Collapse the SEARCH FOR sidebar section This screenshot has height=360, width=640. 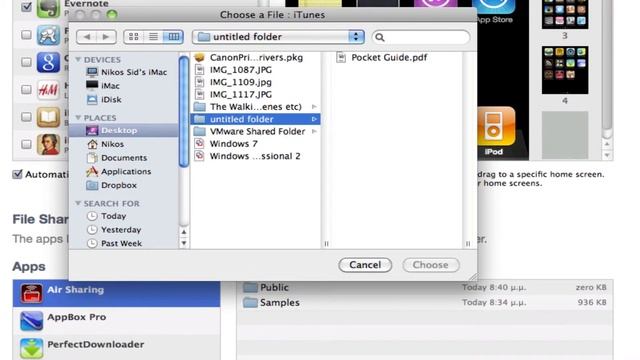pos(78,203)
